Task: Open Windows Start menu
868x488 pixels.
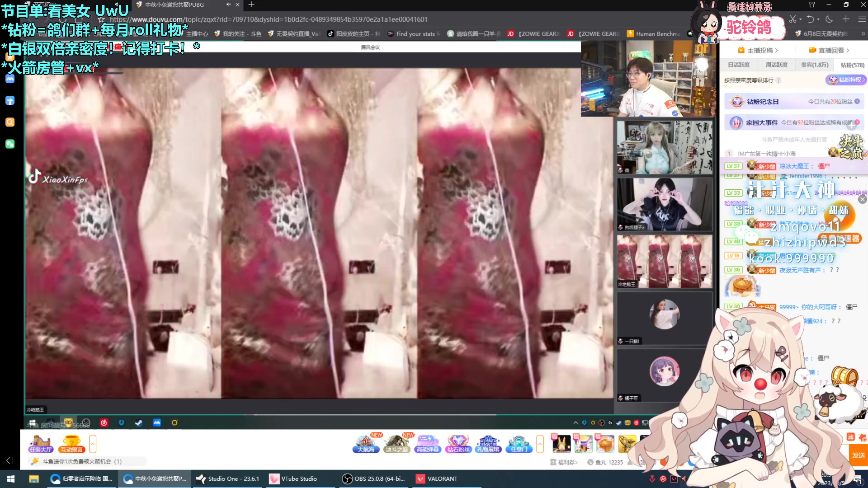Action: pos(11,479)
